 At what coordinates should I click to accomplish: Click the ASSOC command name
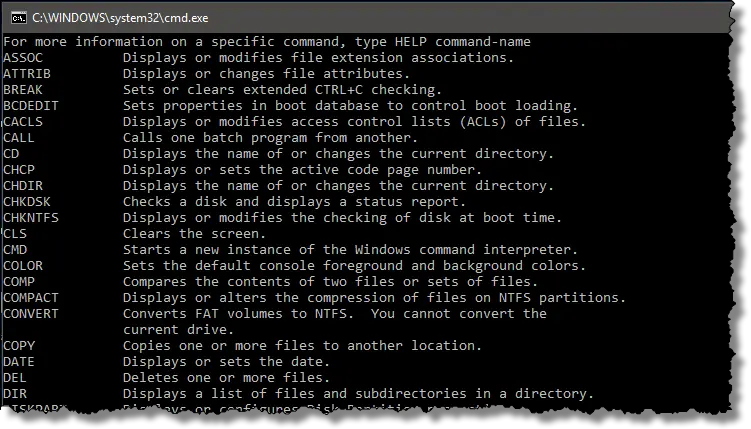(x=23, y=58)
